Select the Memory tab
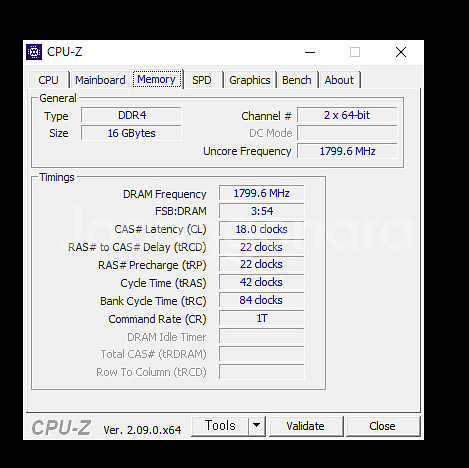This screenshot has height=468, width=469. (157, 79)
